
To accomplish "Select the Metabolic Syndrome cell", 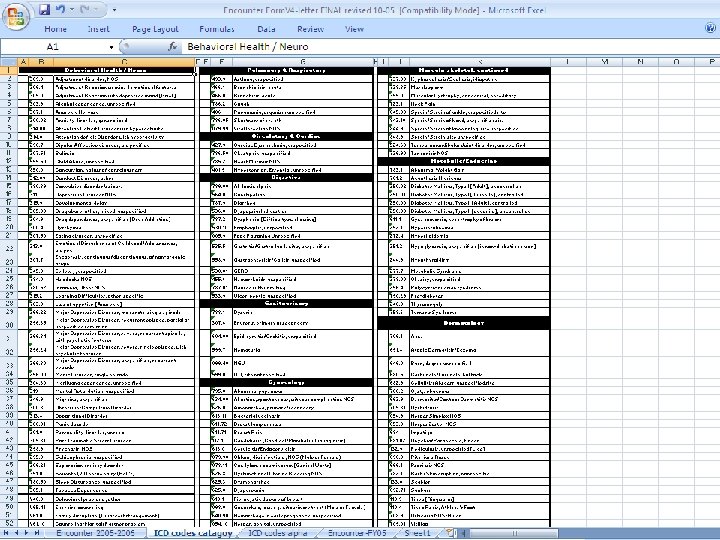I will point(479,271).
